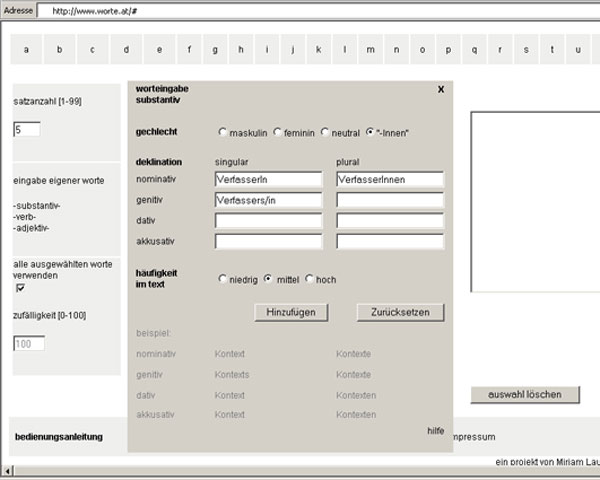The width and height of the screenshot is (600, 480).
Task: Open the -verb- word entry link
Action: (x=26, y=217)
